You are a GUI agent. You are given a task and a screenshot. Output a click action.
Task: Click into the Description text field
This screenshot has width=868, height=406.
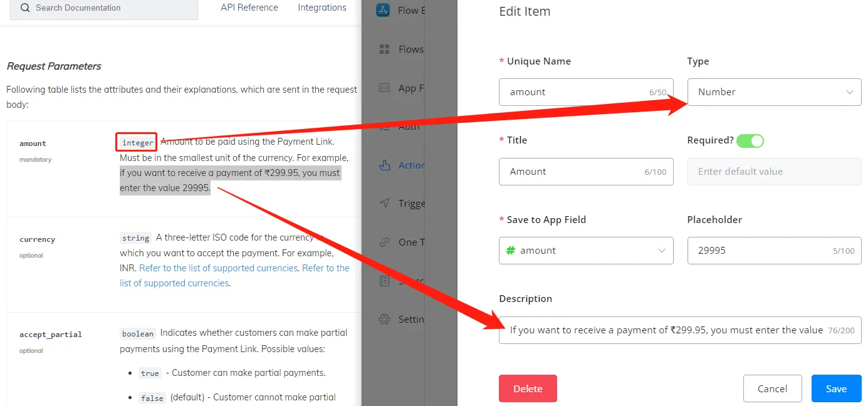(680, 330)
